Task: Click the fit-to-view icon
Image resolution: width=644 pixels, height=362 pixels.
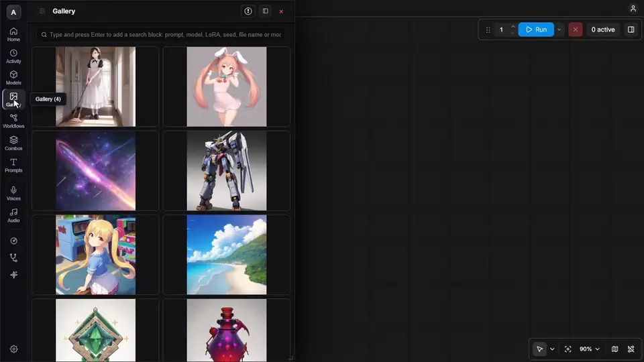Action: [568, 349]
